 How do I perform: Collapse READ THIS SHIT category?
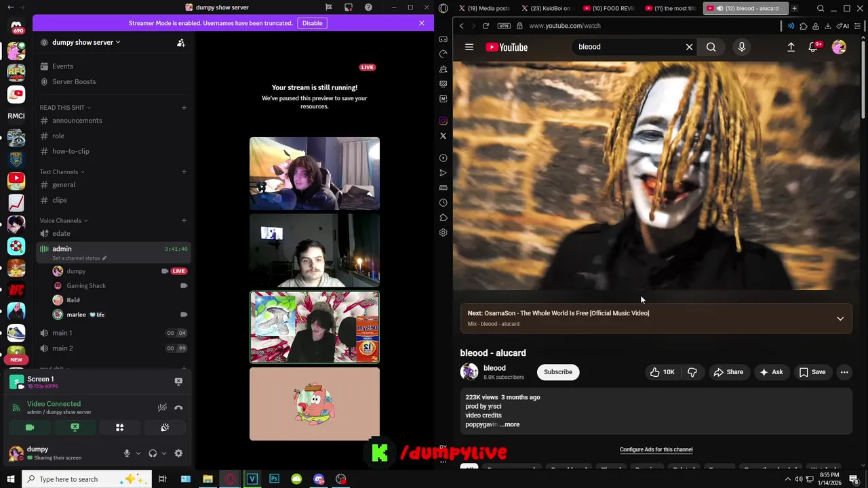65,108
